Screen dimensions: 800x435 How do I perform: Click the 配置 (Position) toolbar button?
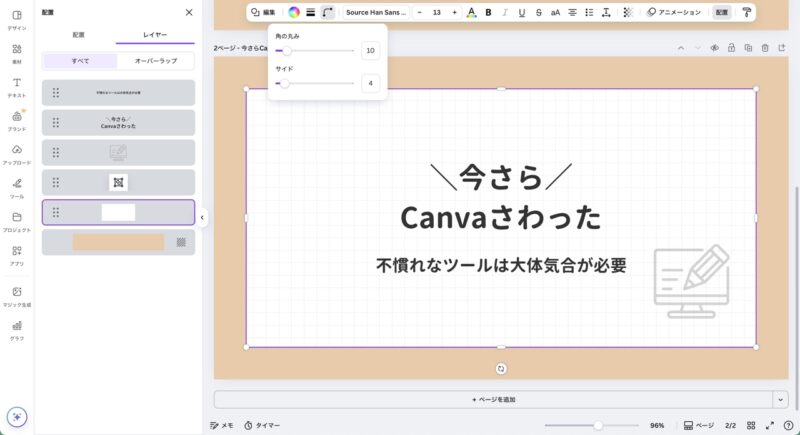coord(721,12)
